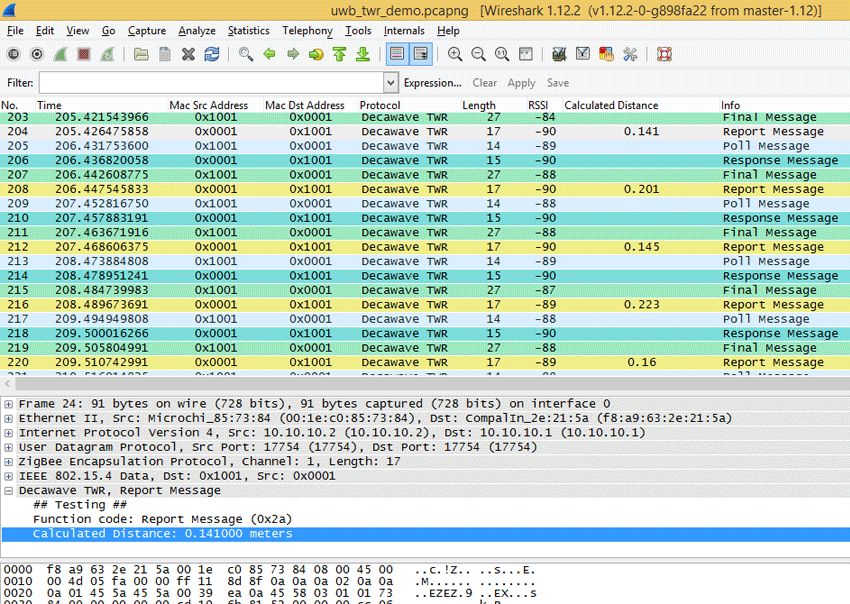Open the Statistics menu

(248, 31)
